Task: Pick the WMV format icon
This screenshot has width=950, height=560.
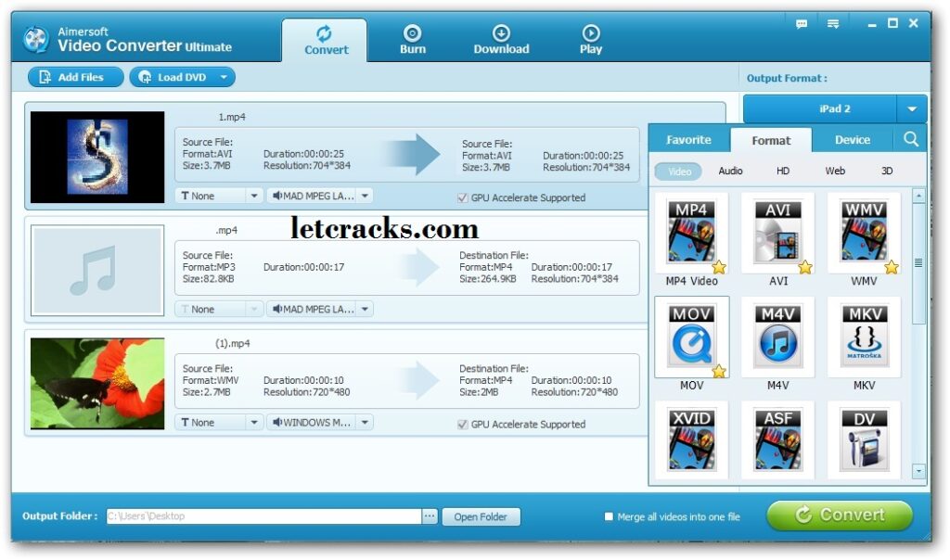Action: (x=864, y=233)
